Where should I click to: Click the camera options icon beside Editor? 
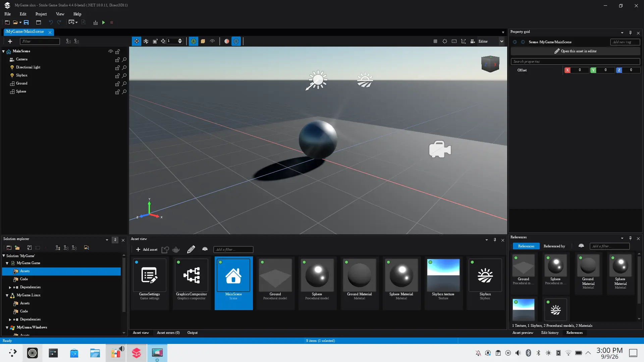pyautogui.click(x=473, y=41)
